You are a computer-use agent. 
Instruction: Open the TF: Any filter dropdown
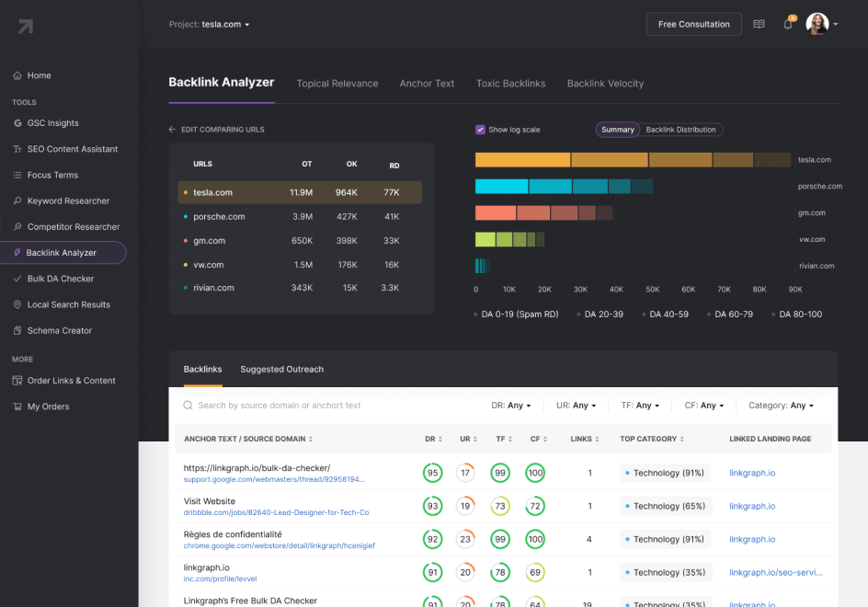click(640, 406)
